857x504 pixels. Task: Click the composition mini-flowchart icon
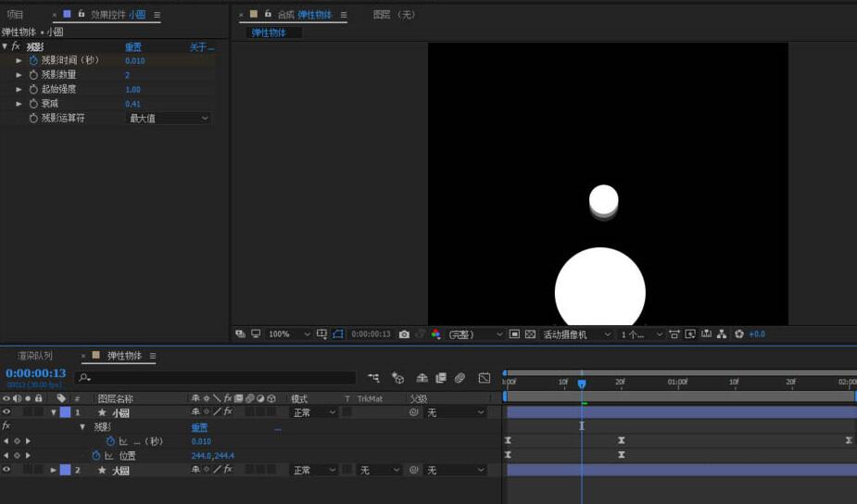pyautogui.click(x=373, y=378)
